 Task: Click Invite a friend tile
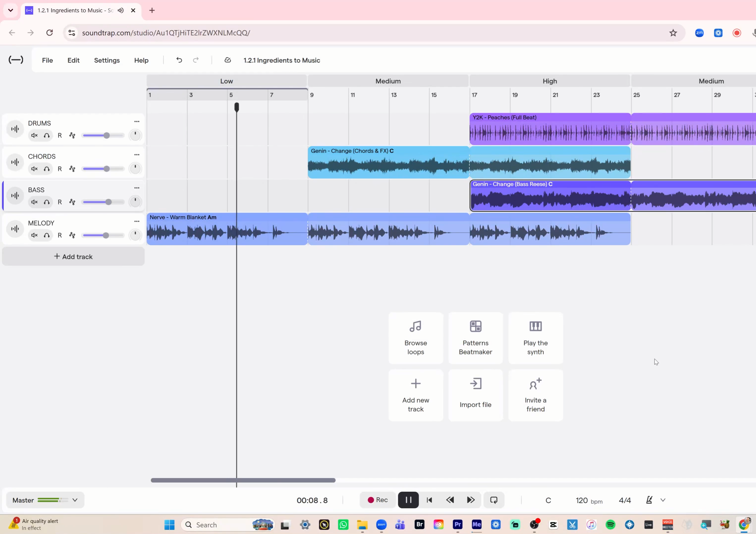pyautogui.click(x=535, y=396)
